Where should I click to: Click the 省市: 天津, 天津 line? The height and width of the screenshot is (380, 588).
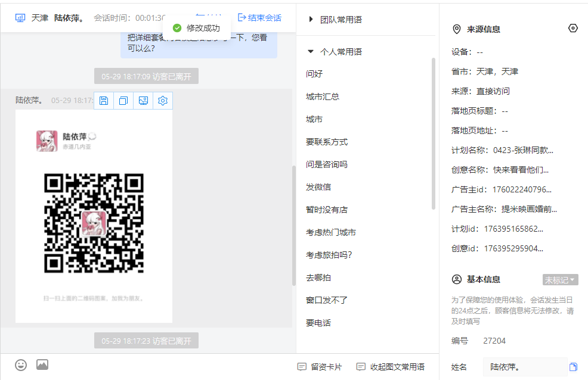click(x=485, y=71)
